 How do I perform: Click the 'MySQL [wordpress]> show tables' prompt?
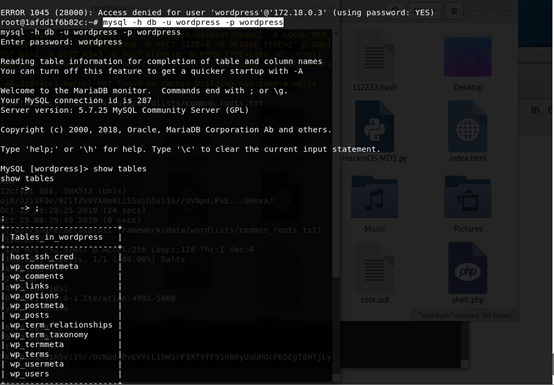coord(73,169)
